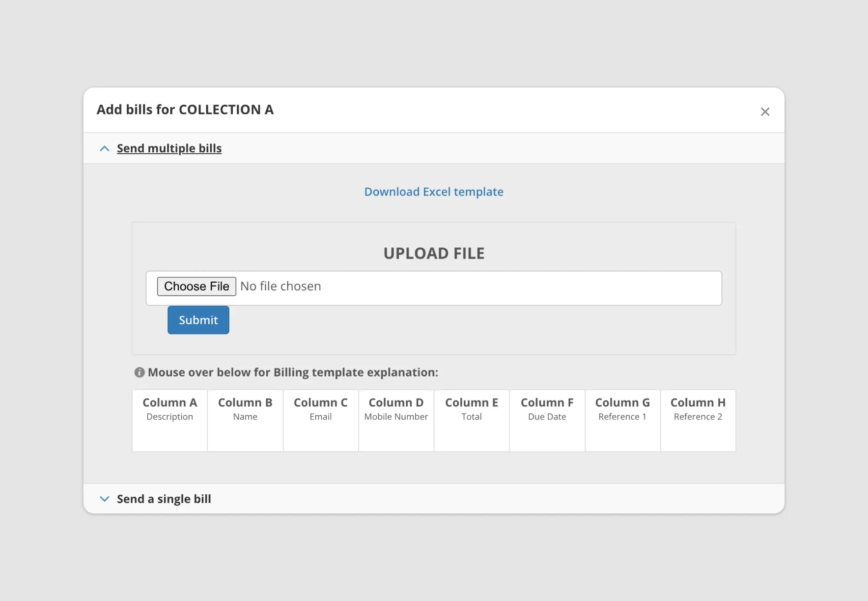Select the Column G Reference 1 cell
The height and width of the screenshot is (601, 868).
point(622,421)
